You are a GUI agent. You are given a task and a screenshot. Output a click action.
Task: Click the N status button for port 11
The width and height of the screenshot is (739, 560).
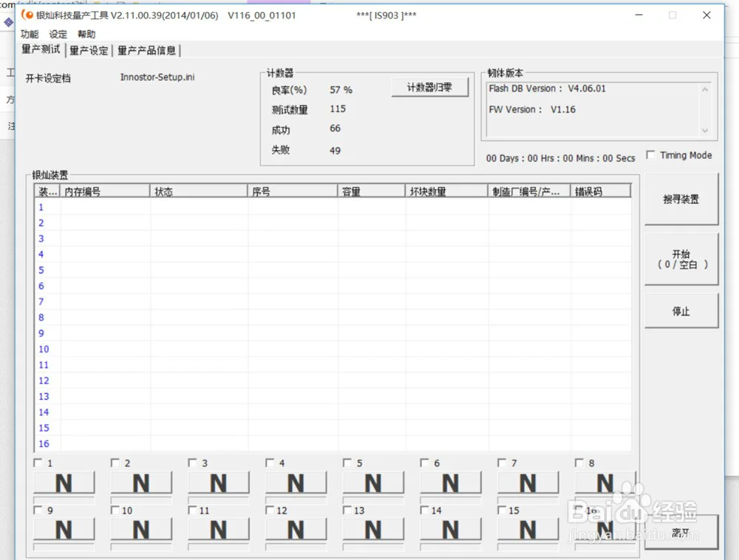point(219,530)
